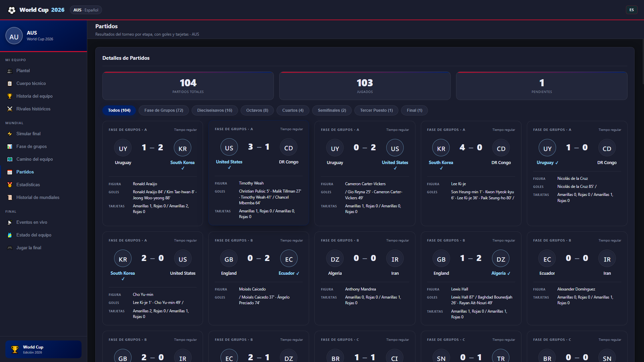
Task: Toggle the ES language button
Action: coord(632,10)
